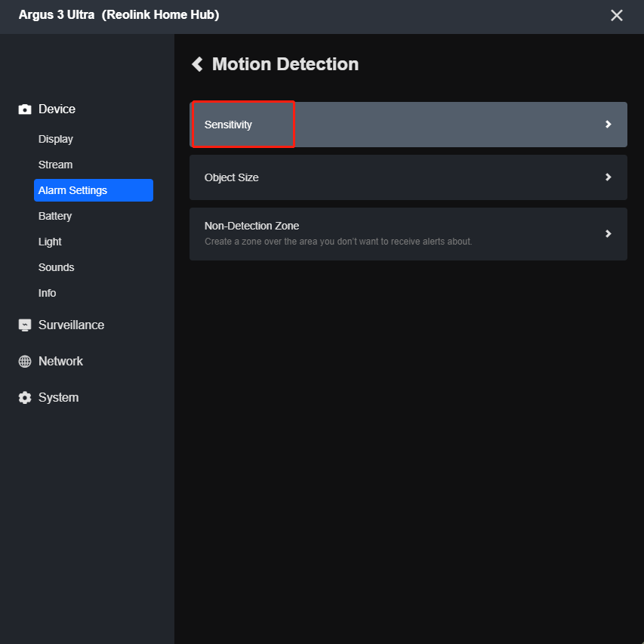This screenshot has width=644, height=644.
Task: Expand the Sensitivity row chevron
Action: pyautogui.click(x=609, y=125)
